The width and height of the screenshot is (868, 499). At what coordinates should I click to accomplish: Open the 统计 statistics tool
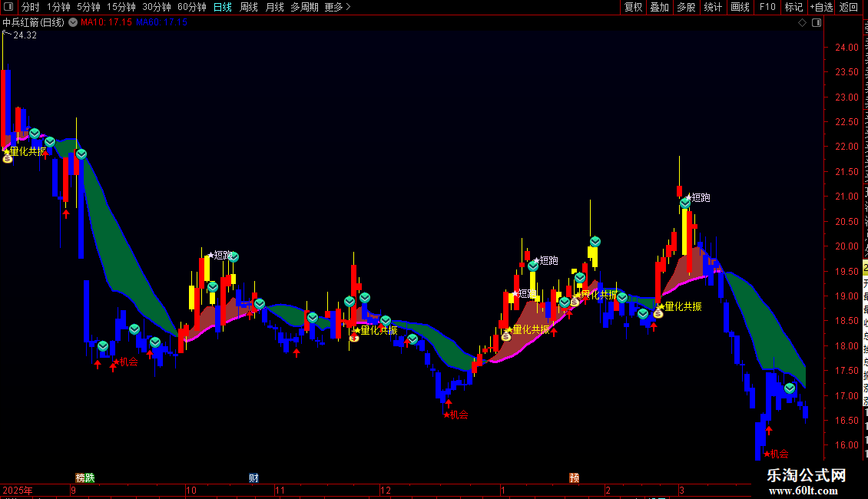(713, 7)
